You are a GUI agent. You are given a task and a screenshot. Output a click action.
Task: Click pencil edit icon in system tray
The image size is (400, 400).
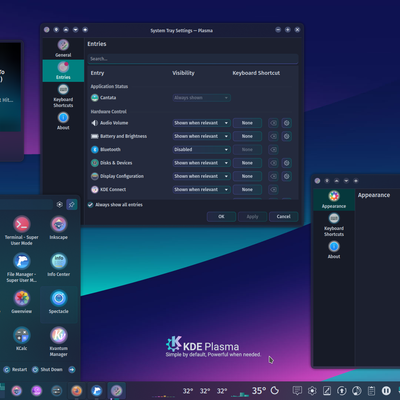[327, 390]
